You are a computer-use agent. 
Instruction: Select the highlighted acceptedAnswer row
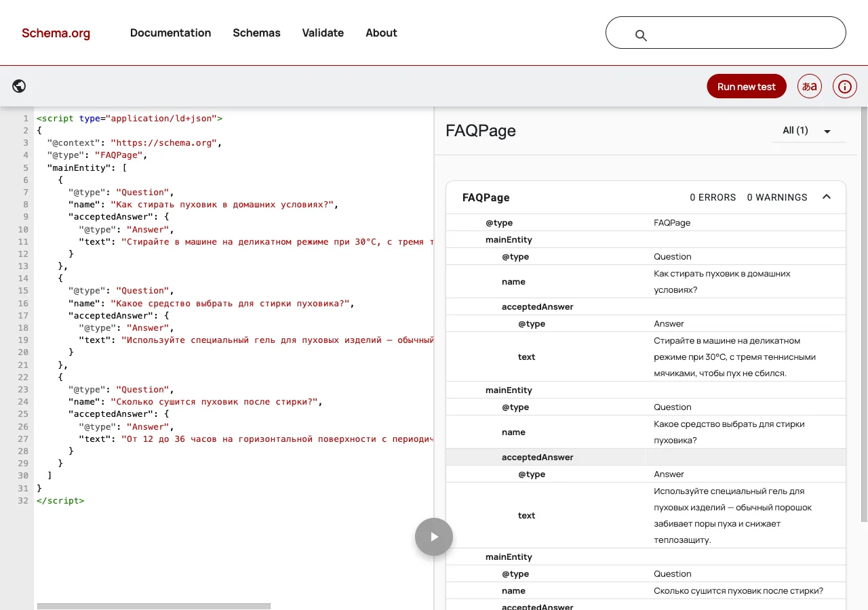tap(646, 457)
